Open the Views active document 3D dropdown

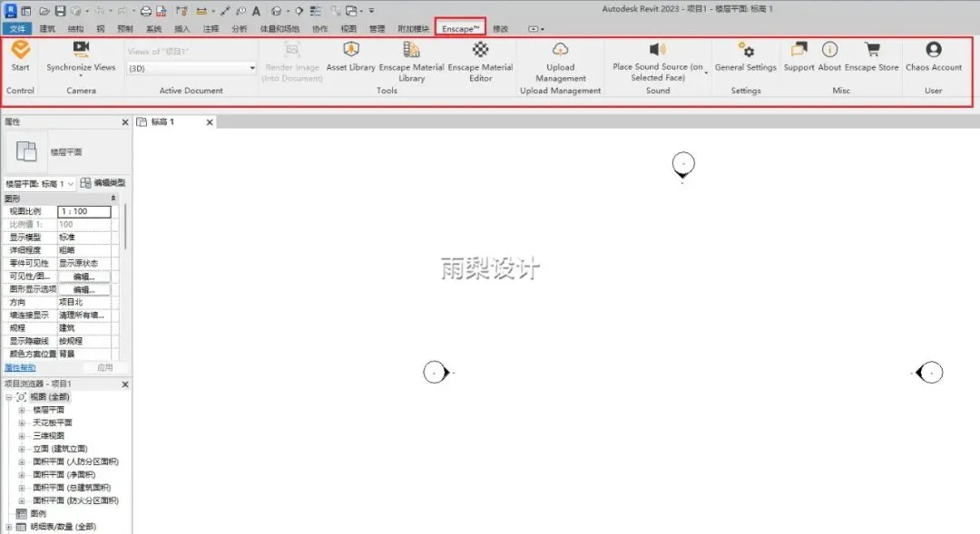point(191,68)
